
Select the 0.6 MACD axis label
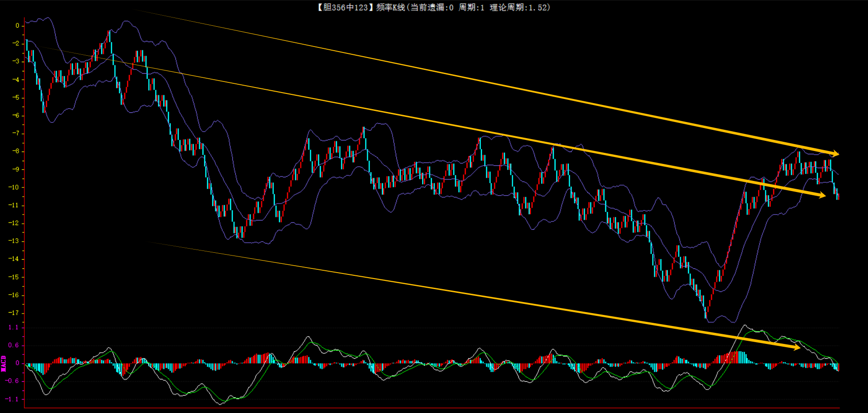click(13, 345)
